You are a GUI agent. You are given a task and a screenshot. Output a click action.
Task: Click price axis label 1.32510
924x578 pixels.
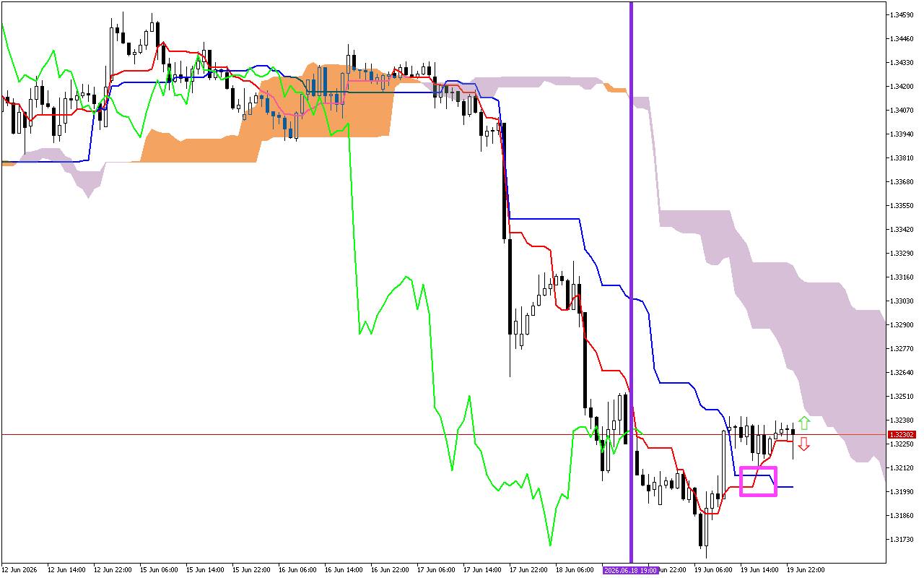[x=902, y=396]
